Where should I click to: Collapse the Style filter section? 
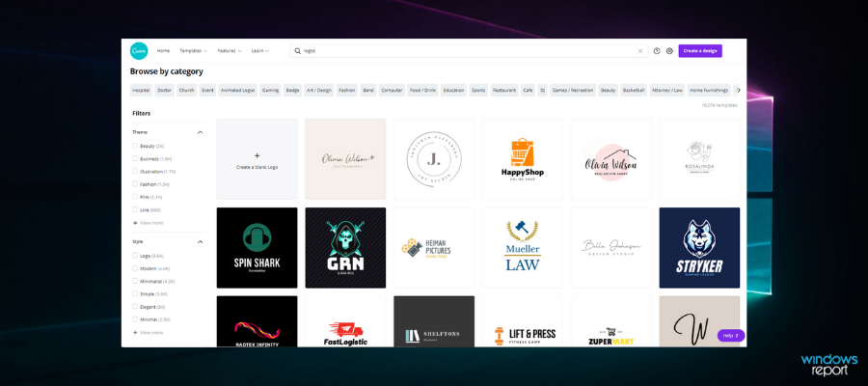(x=200, y=242)
